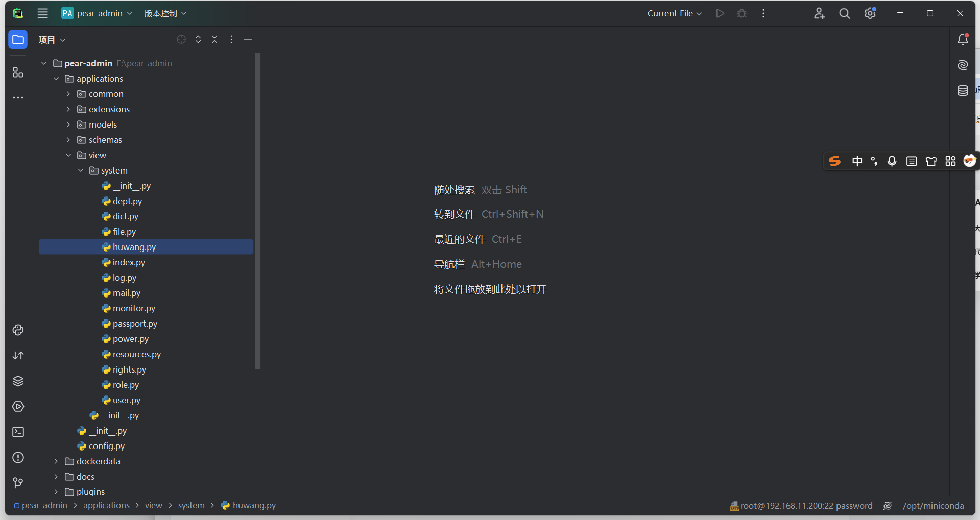
Task: Toggle Chinese/English input with 中 icon
Action: pos(857,161)
